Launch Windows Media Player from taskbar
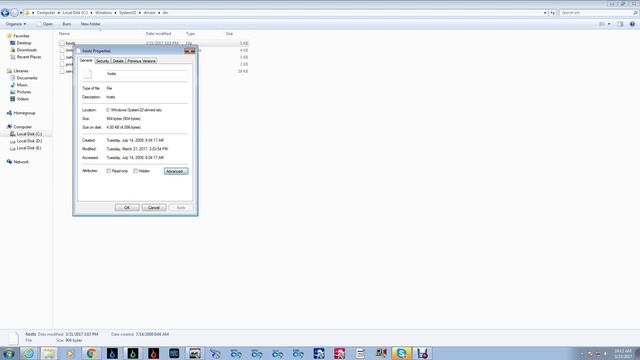 (x=70, y=353)
